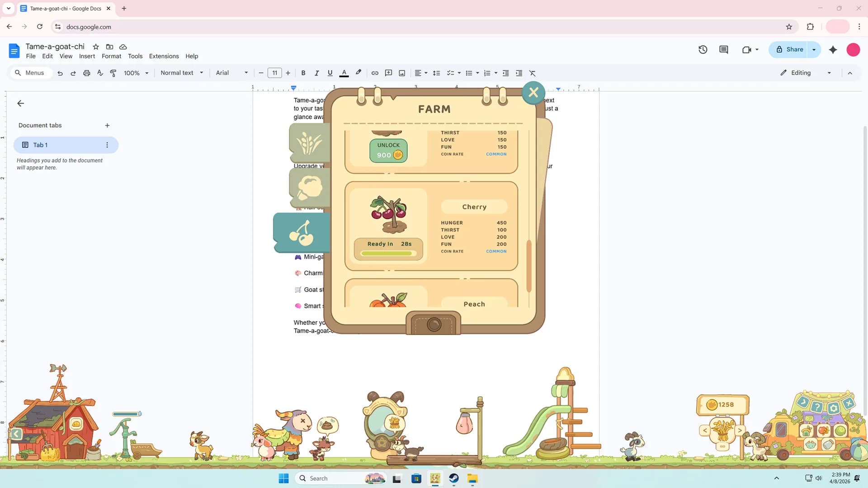Click the X flag on the van
Viewport: 868px width, 488px height.
[x=849, y=403]
